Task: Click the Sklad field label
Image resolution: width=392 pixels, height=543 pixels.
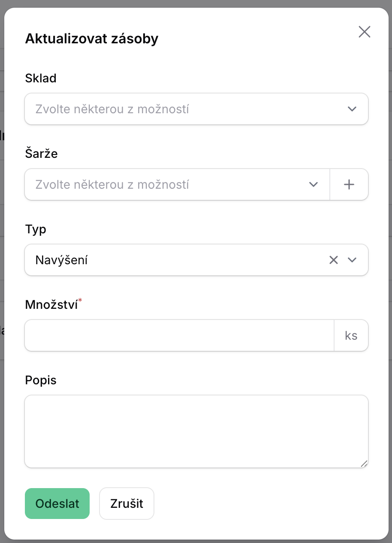Action: (41, 78)
